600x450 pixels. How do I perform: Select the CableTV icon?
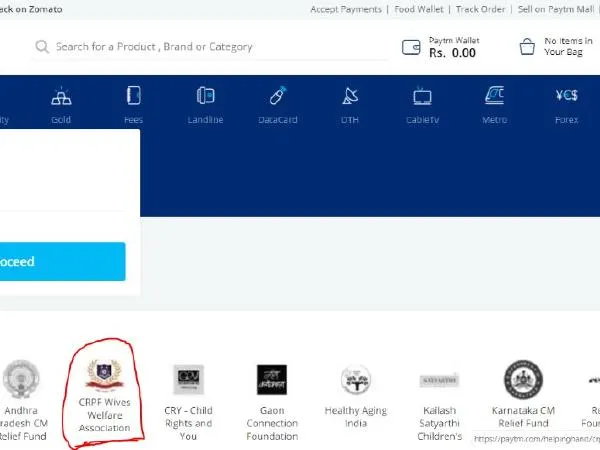coord(422,96)
